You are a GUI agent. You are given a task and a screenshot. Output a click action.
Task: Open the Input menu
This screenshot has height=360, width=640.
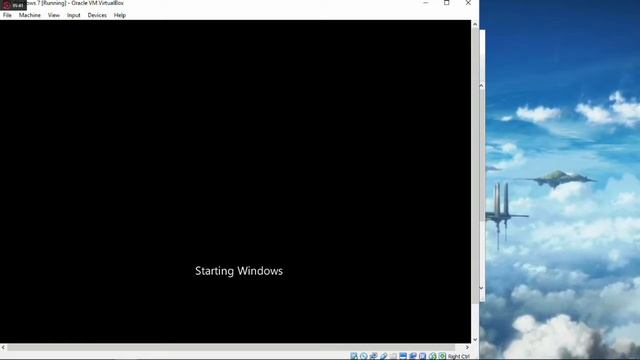(73, 15)
